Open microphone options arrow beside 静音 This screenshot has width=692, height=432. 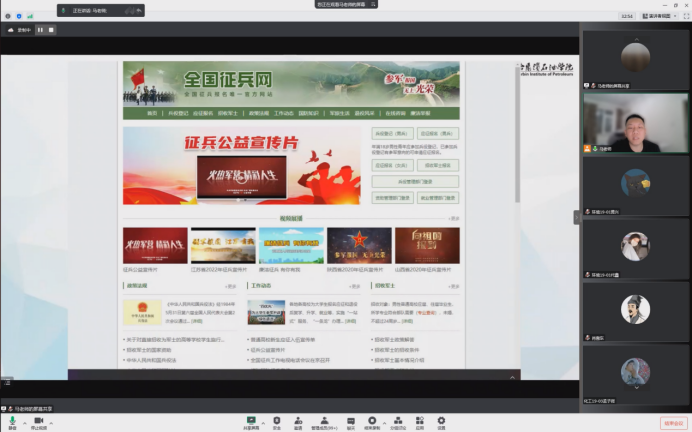tap(25, 423)
